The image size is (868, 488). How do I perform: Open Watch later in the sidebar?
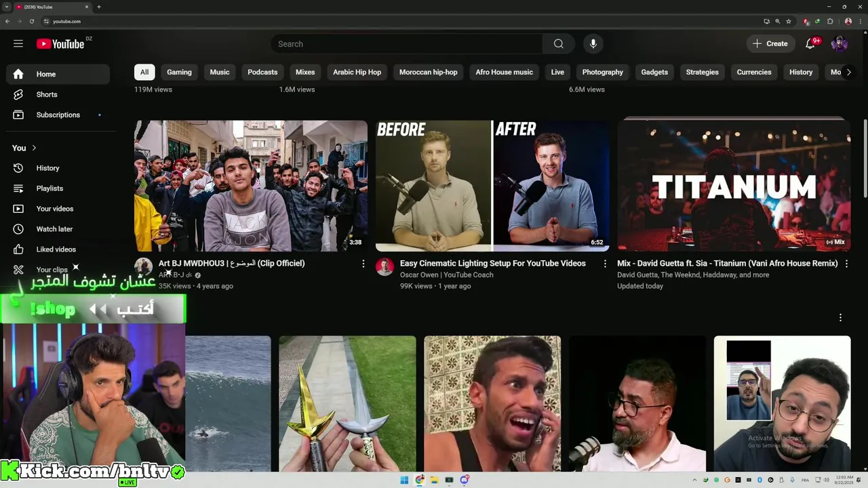[58, 229]
